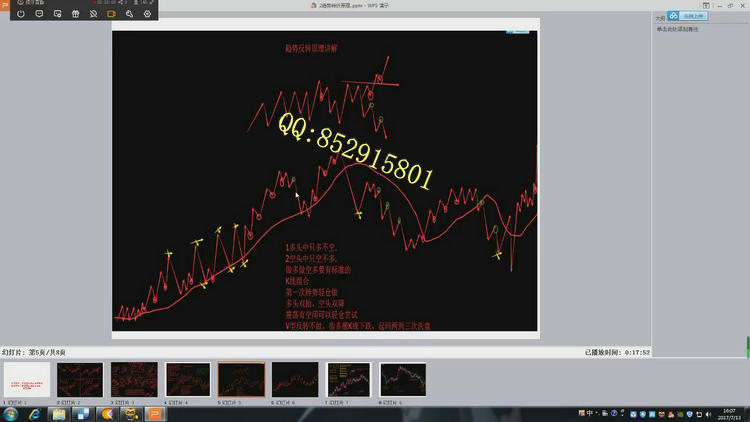Launch Internet Explorer from the taskbar
Viewport: 750px width, 422px height.
(x=36, y=413)
